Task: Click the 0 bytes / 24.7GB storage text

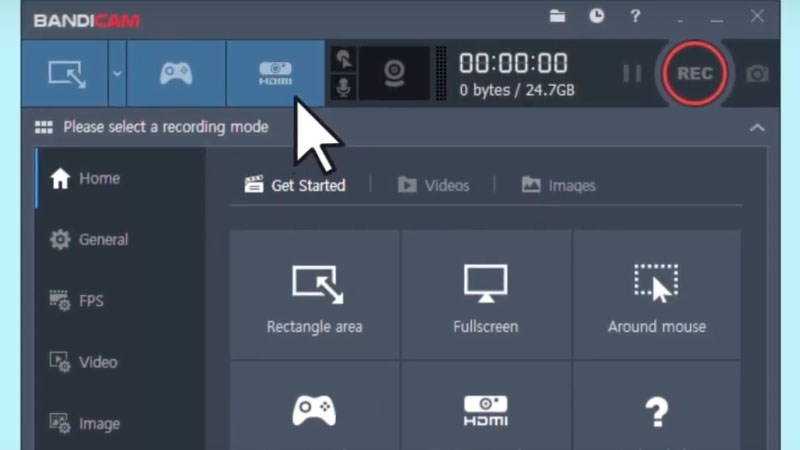Action: point(516,90)
